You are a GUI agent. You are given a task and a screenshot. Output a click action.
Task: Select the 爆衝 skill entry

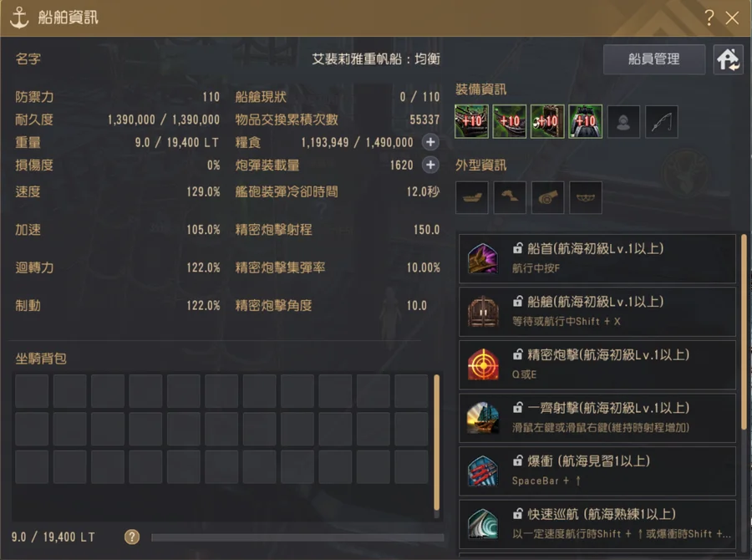coord(597,471)
